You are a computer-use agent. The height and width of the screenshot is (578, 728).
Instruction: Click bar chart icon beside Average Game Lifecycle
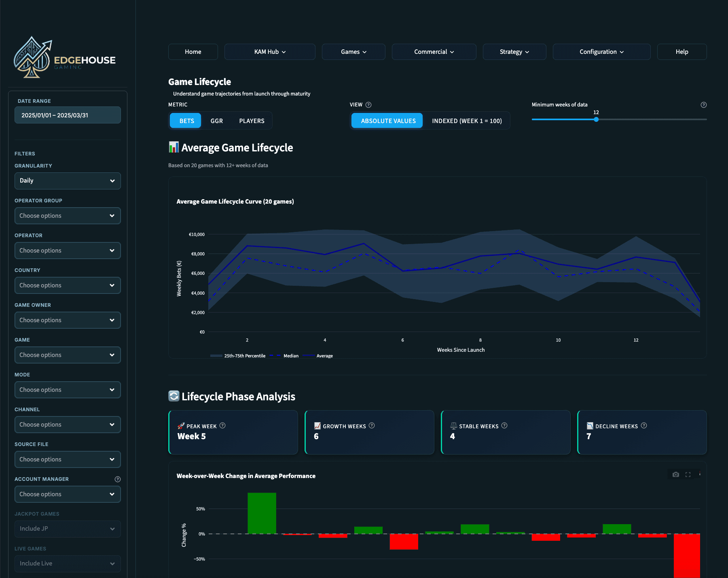tap(174, 147)
